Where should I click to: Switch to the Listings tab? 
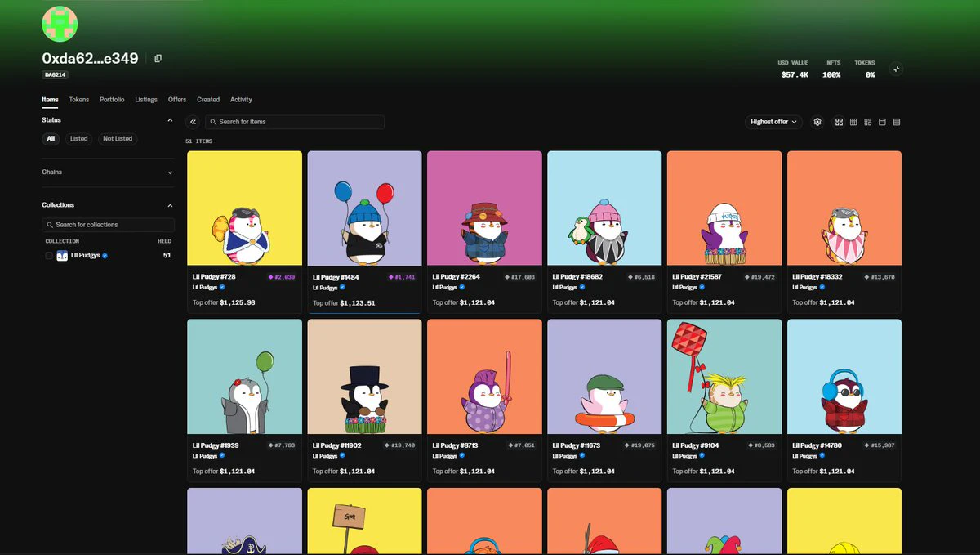(x=146, y=100)
